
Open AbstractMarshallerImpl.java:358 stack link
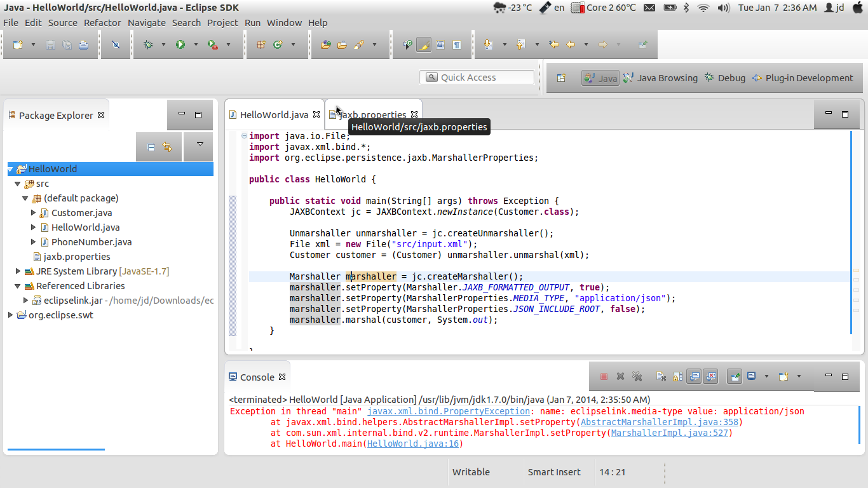(x=660, y=422)
